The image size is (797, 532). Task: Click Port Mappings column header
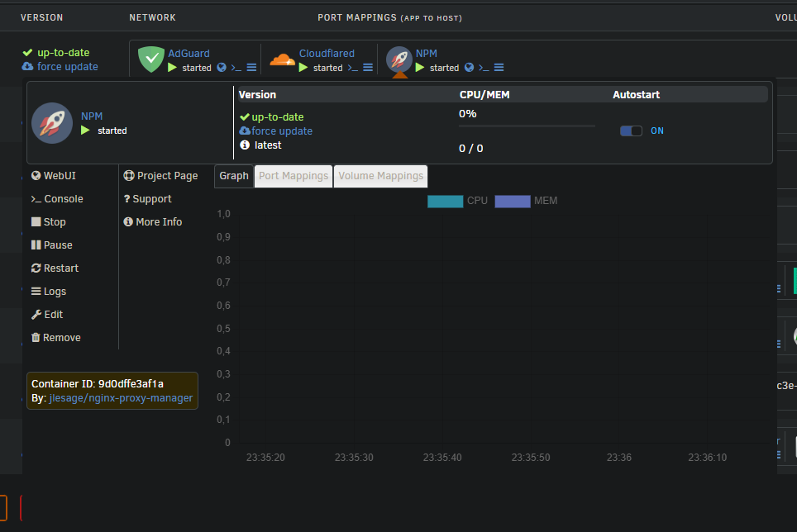pyautogui.click(x=390, y=18)
